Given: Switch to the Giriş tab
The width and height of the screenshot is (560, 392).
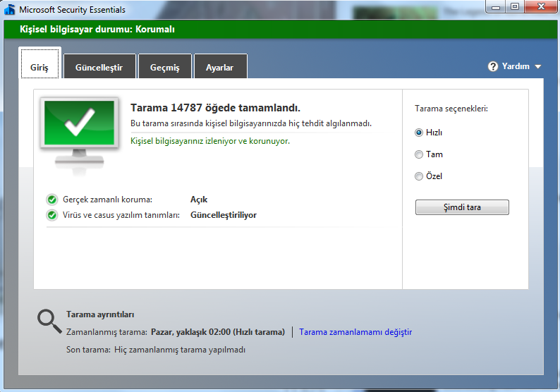Looking at the screenshot, I should coord(39,63).
